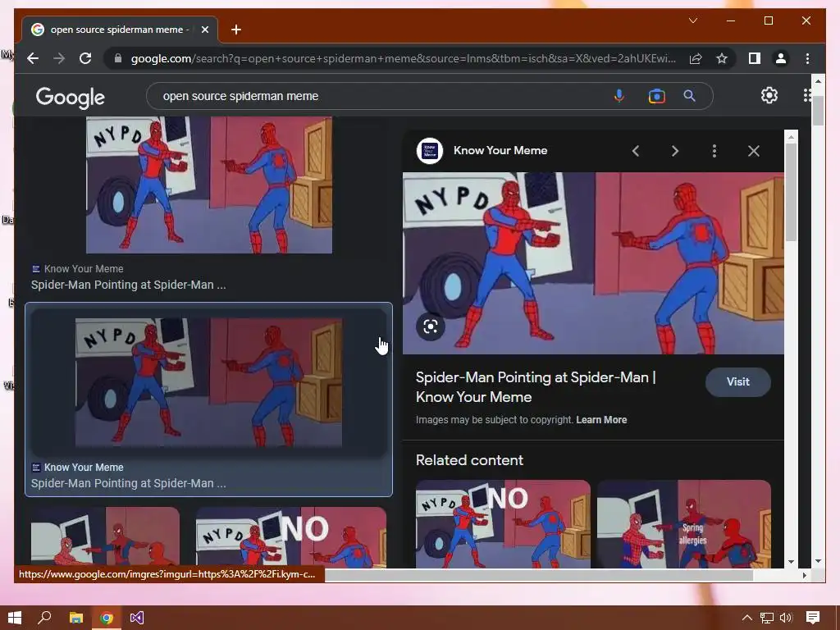Click preview panel scroll-down arrow
This screenshot has height=630, width=840.
pyautogui.click(x=791, y=562)
